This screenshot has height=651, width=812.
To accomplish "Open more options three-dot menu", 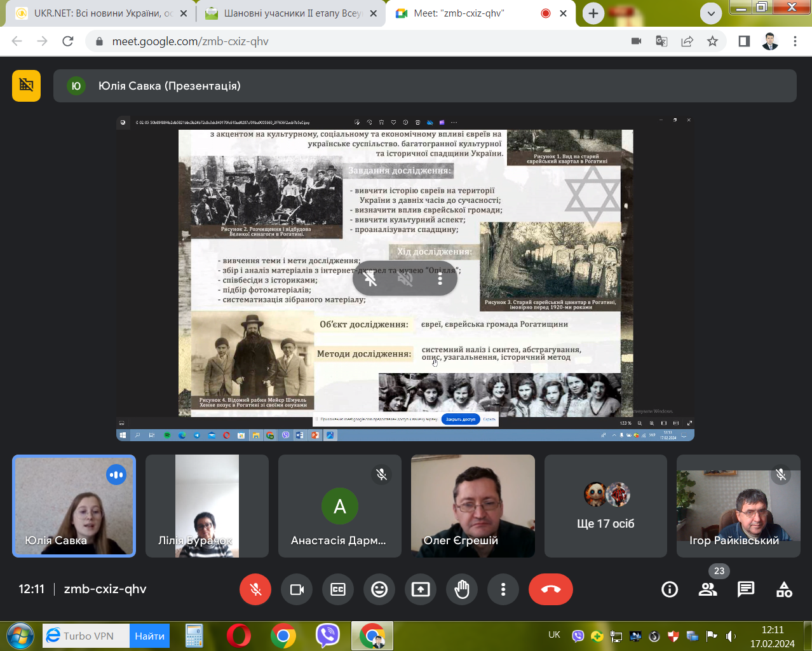I will 503,589.
